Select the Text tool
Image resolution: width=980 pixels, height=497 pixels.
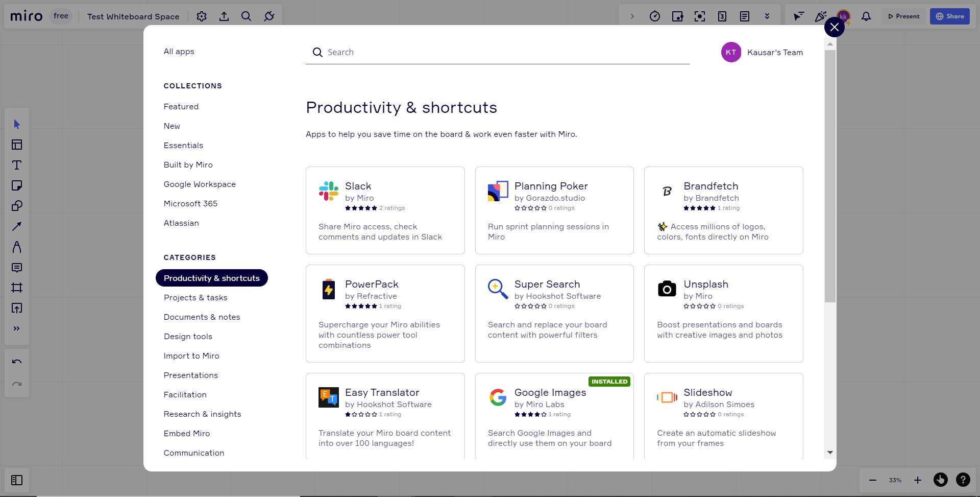17,165
